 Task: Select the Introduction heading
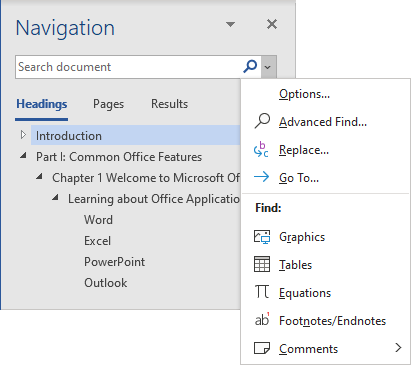(136, 136)
